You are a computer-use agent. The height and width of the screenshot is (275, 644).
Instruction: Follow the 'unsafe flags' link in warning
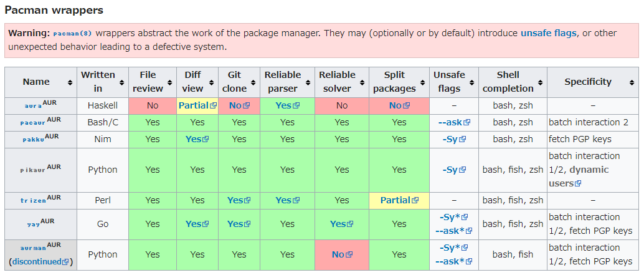(x=548, y=33)
